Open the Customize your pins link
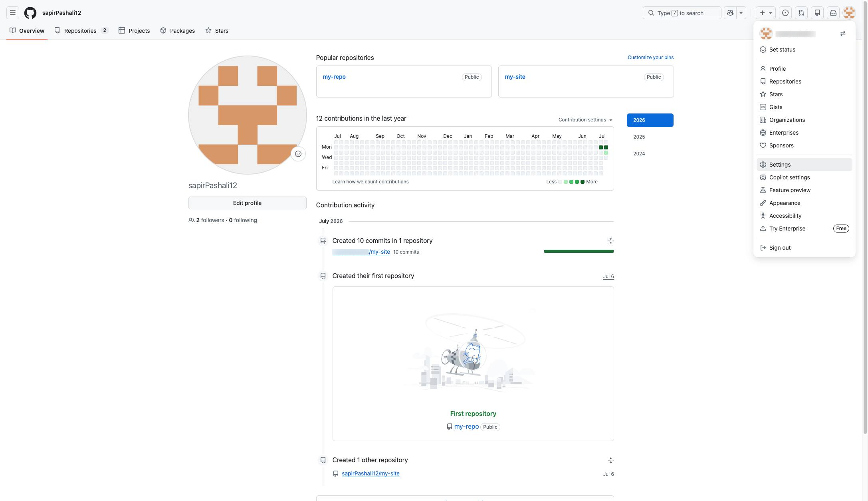This screenshot has width=868, height=501. (x=650, y=58)
